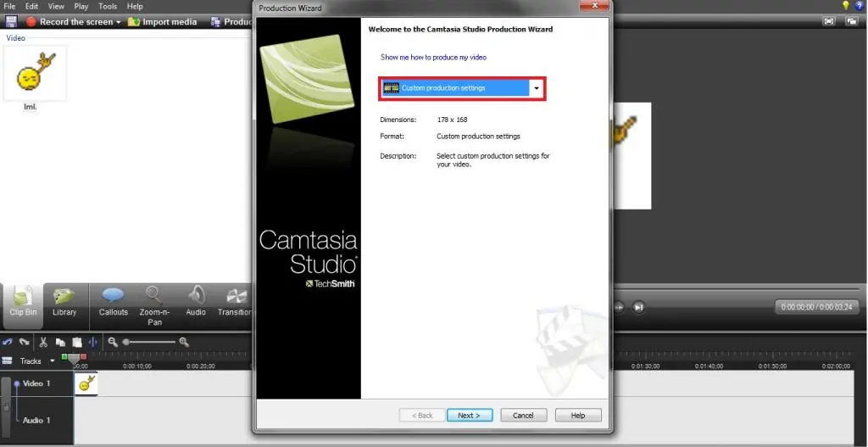Click the timeline zoom out magnifier
868x447 pixels.
[x=113, y=343]
